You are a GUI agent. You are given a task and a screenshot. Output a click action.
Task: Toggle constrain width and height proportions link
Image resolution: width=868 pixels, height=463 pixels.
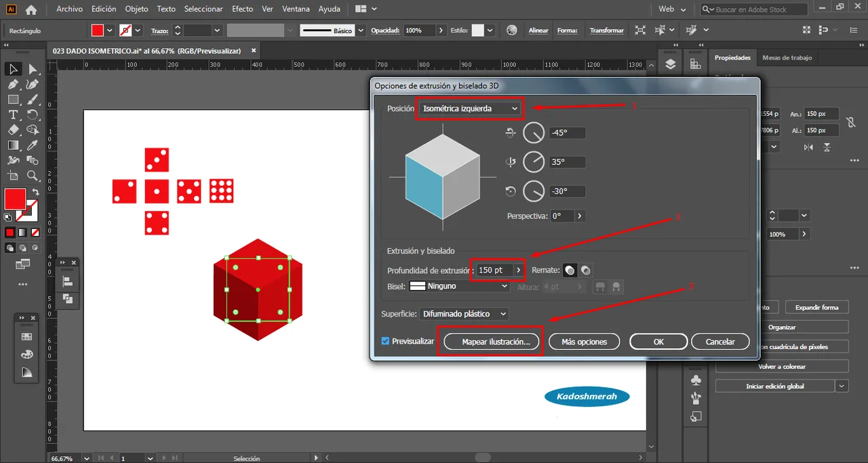pyautogui.click(x=852, y=123)
